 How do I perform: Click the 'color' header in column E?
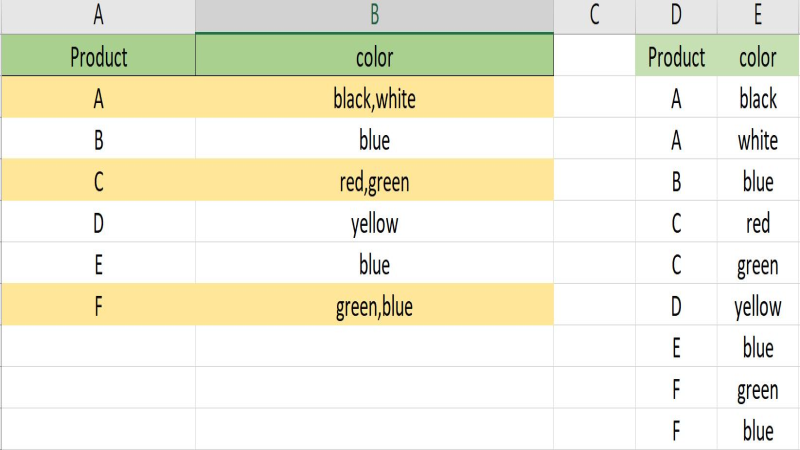pyautogui.click(x=758, y=55)
